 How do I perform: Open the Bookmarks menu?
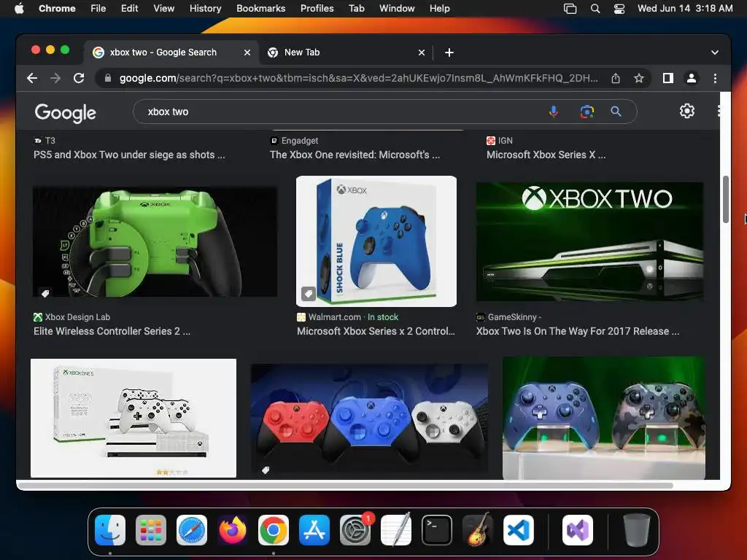point(260,8)
